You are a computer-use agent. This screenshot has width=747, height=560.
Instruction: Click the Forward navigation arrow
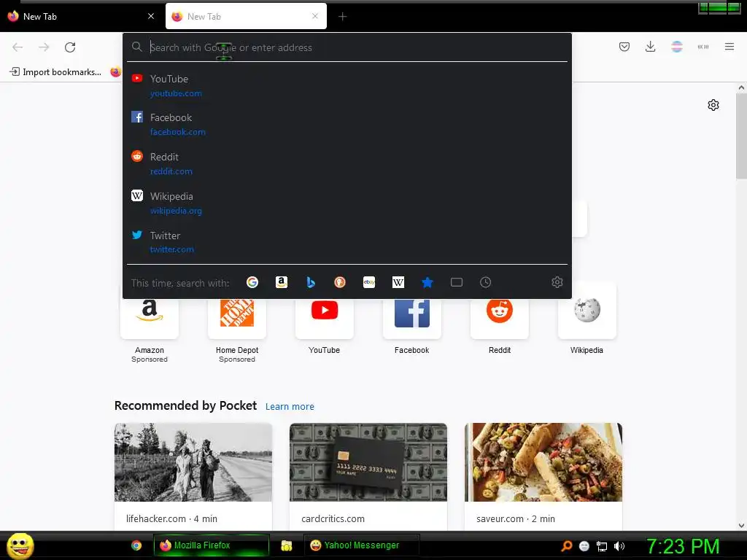click(44, 47)
